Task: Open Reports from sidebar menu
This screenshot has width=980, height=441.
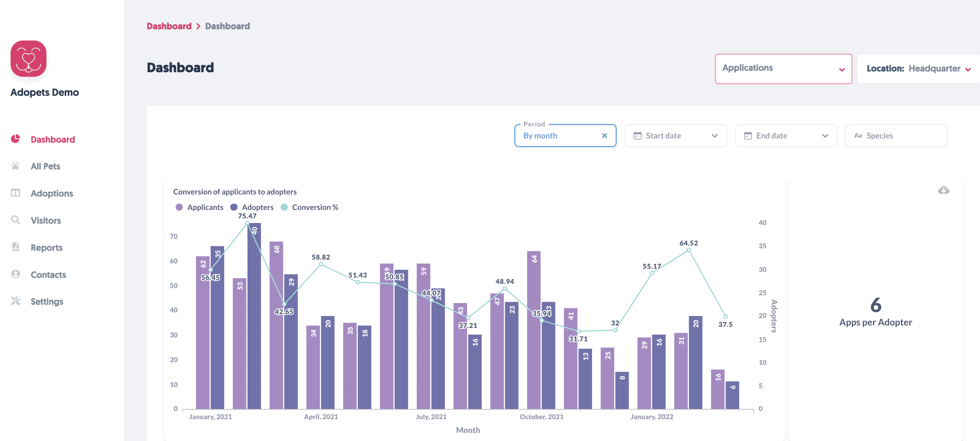Action: pyautogui.click(x=46, y=248)
